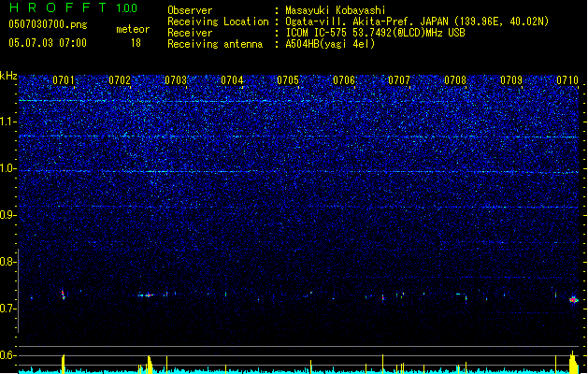
Task: Click the Observer label
Action: (x=190, y=10)
